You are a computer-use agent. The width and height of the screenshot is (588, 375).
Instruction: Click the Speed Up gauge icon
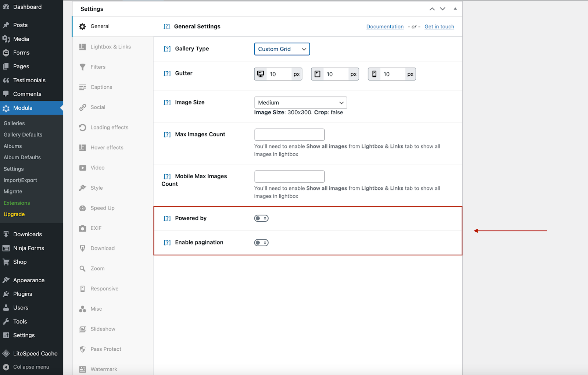coord(83,208)
